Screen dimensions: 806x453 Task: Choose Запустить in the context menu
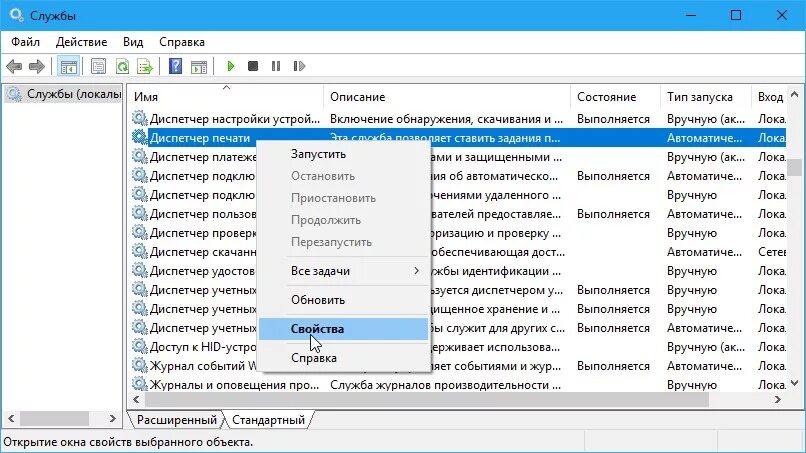[x=343, y=154]
